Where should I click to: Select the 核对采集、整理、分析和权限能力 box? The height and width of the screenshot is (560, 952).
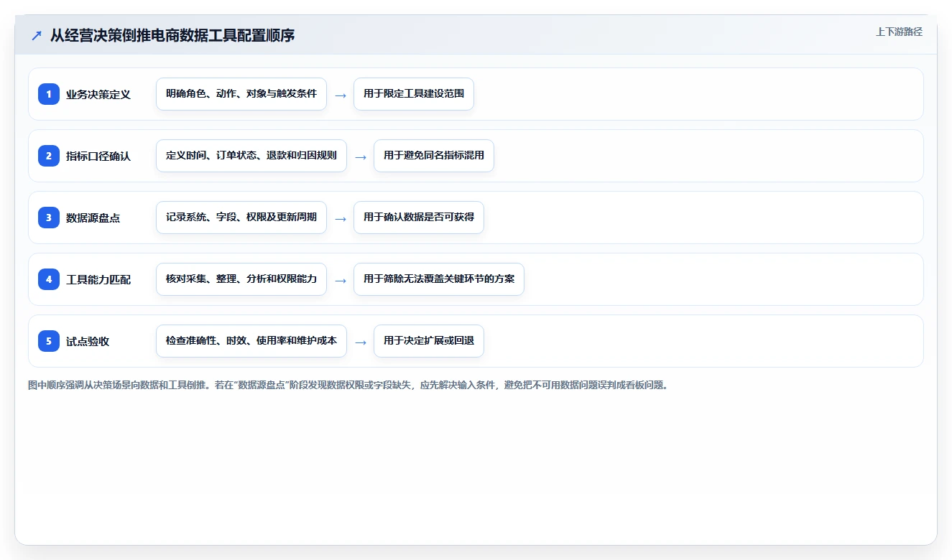click(241, 279)
